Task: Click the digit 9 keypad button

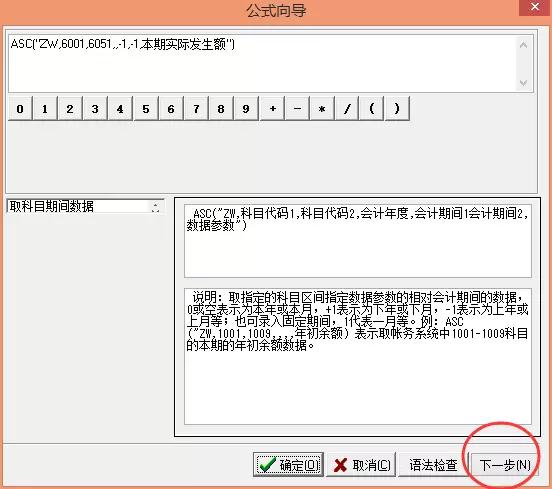Action: click(246, 108)
